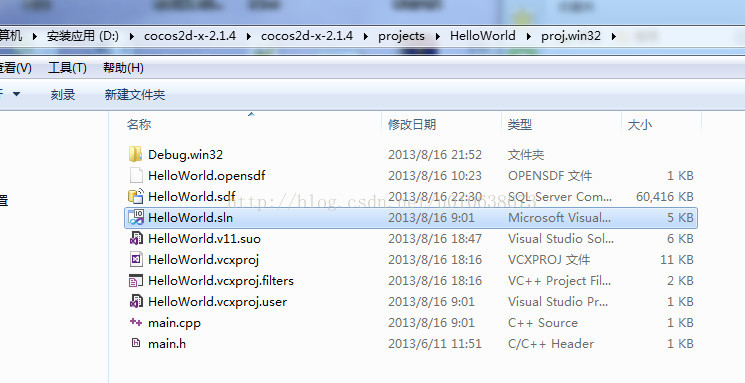This screenshot has width=745, height=383.
Task: Click the 11 KB size value
Action: 677,259
